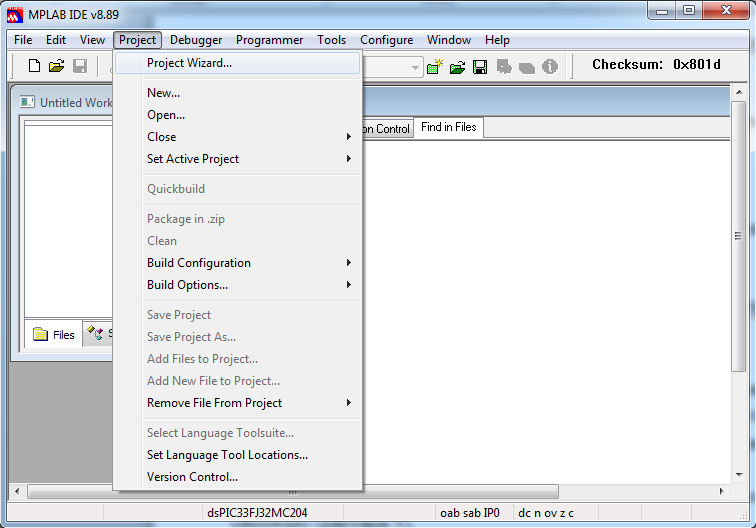
Task: Open the View menu
Action: 92,40
